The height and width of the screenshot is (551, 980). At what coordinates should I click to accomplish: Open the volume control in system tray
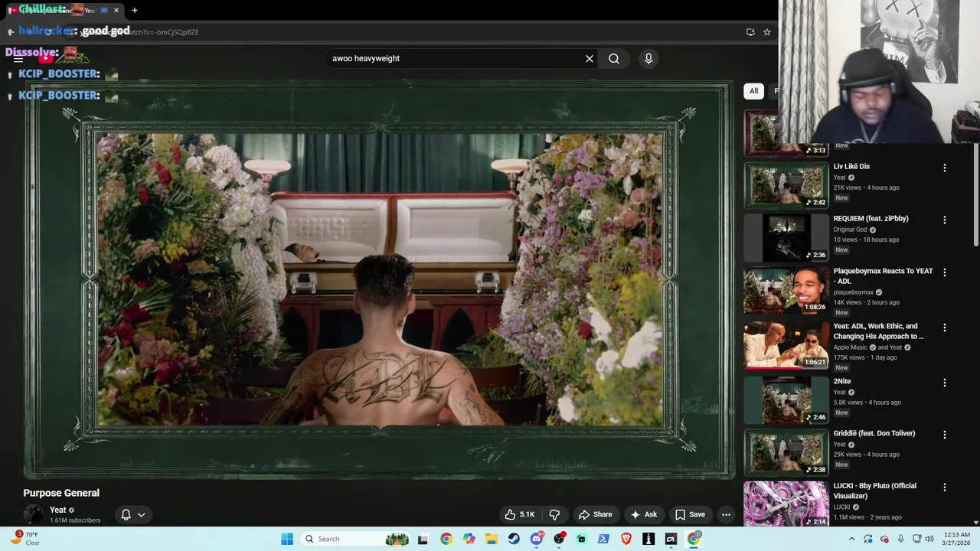coord(929,539)
